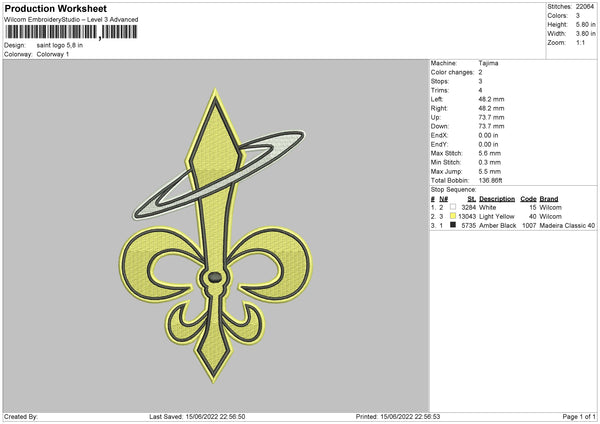
Task: Click the 'Colors:' label in header
Action: (x=558, y=16)
